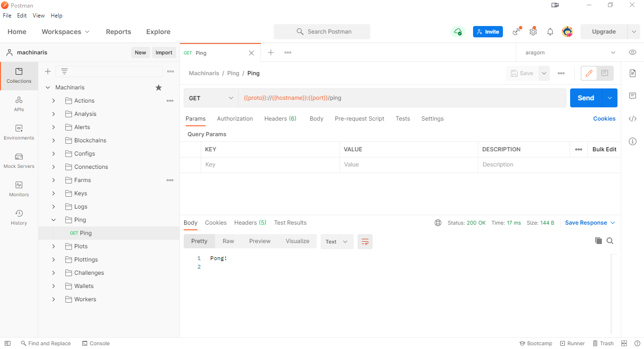Switch to the Authorization tab
The height and width of the screenshot is (349, 644).
click(x=235, y=119)
